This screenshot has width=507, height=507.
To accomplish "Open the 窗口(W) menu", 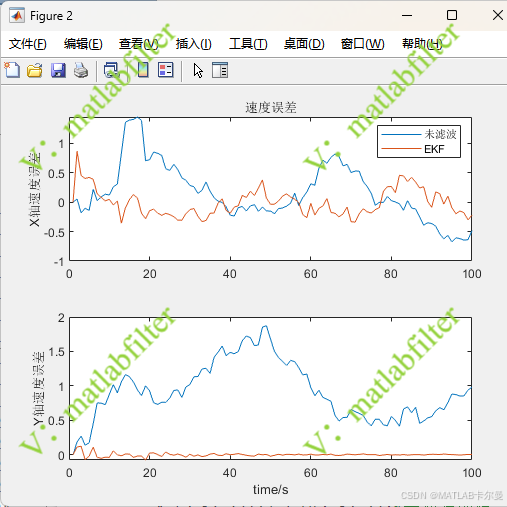I will pyautogui.click(x=362, y=44).
